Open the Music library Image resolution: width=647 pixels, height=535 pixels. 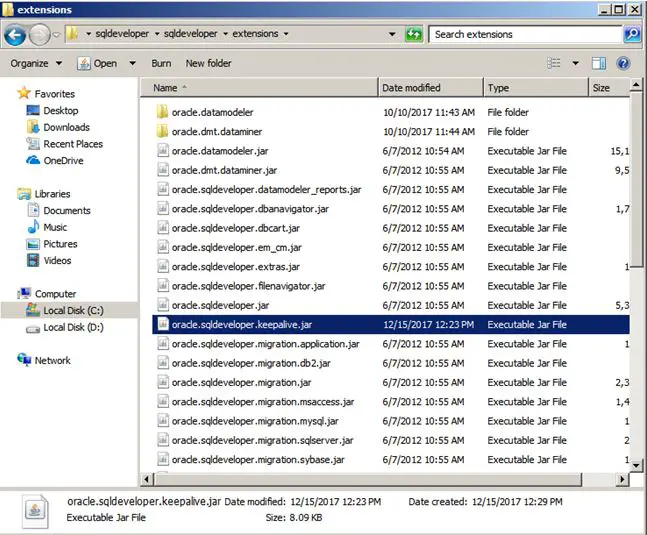tap(47, 227)
